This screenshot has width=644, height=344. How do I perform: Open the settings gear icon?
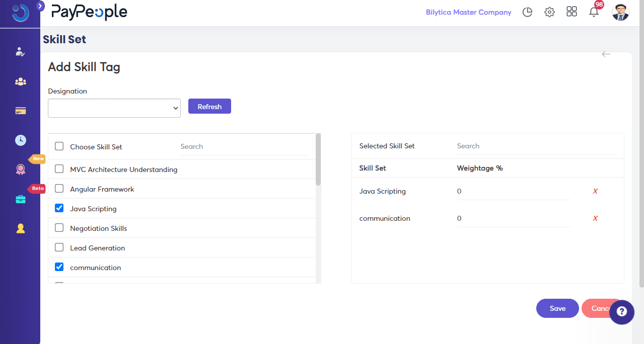tap(549, 12)
